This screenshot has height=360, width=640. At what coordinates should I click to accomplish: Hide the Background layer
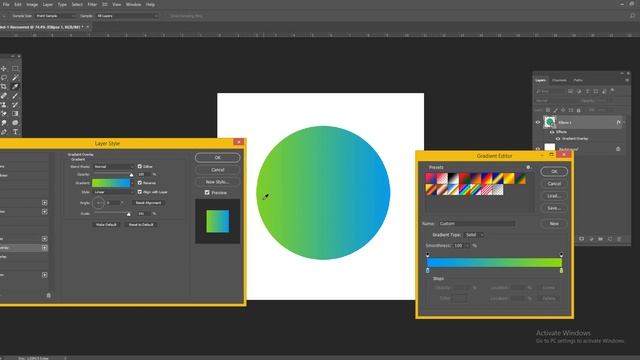538,149
